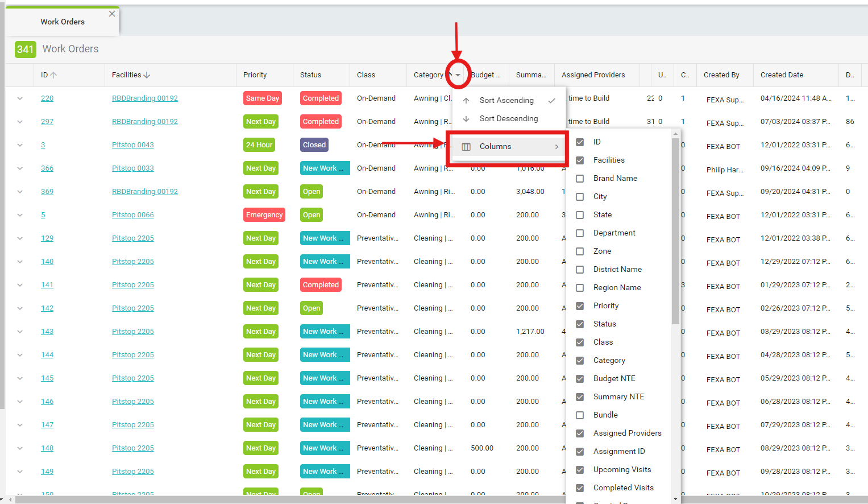Check the City column checkbox
Viewport: 868px width, 504px height.
(x=580, y=197)
